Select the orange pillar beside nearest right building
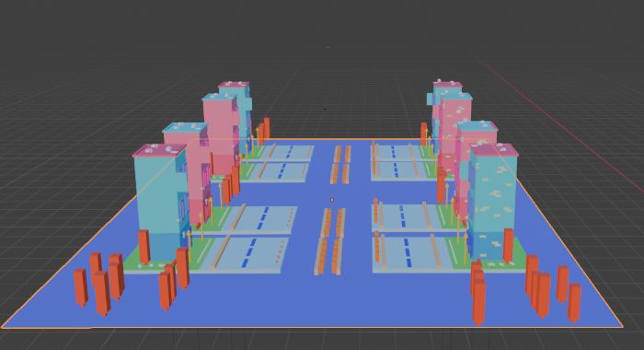Screen dimensions: 644x350 [509, 246]
